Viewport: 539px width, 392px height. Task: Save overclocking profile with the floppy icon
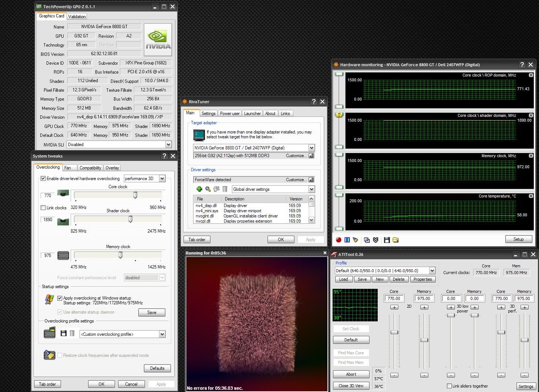[x=64, y=334]
